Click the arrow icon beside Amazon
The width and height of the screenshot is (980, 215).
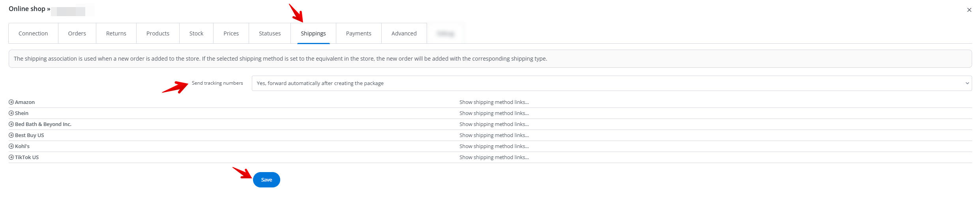point(11,102)
